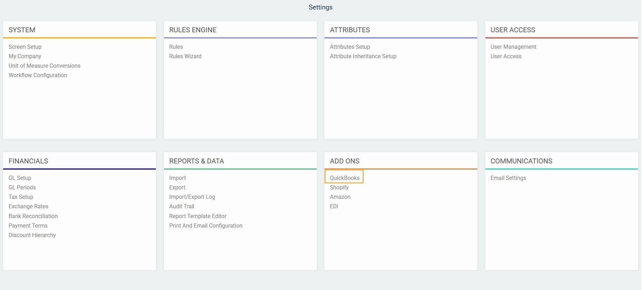Open Email Settings under Communications
The image size is (644, 290).
pyautogui.click(x=508, y=178)
